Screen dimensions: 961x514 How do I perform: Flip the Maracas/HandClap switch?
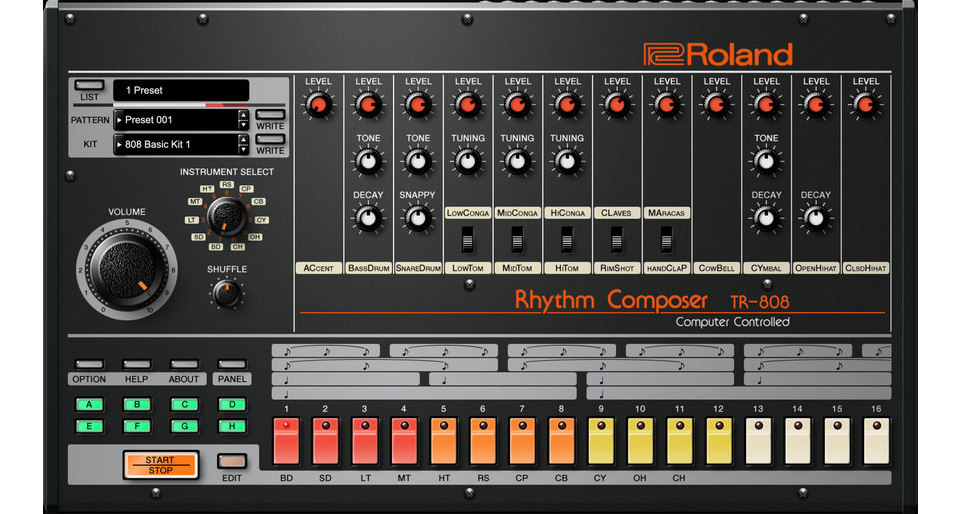click(x=667, y=240)
